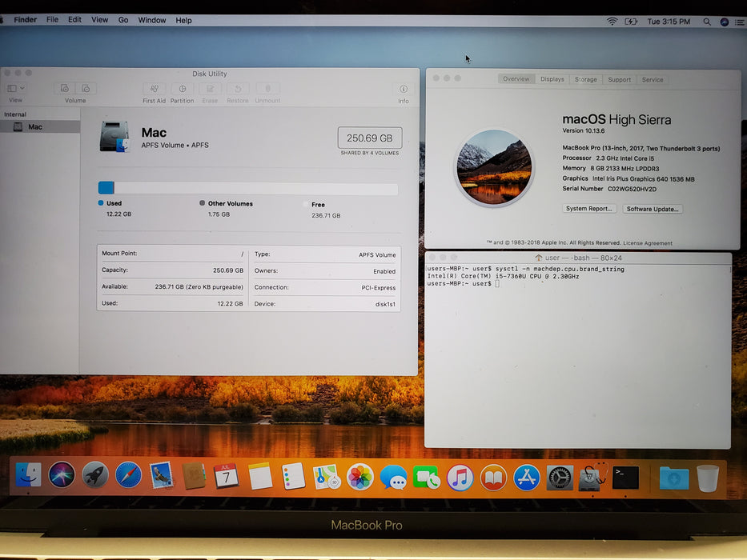Click the "236.71 GB" free value

326,216
